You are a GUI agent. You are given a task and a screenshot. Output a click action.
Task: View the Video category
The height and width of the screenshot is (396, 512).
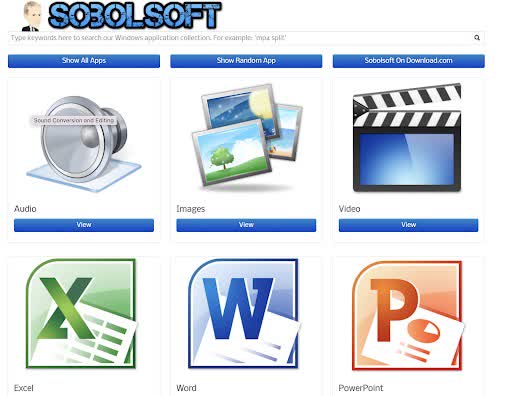click(408, 225)
